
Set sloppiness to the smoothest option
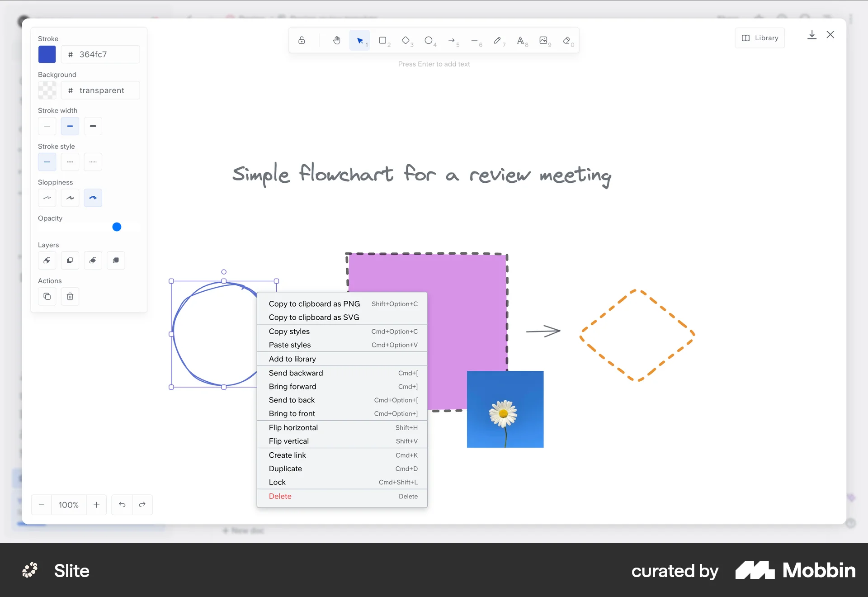[x=47, y=198]
